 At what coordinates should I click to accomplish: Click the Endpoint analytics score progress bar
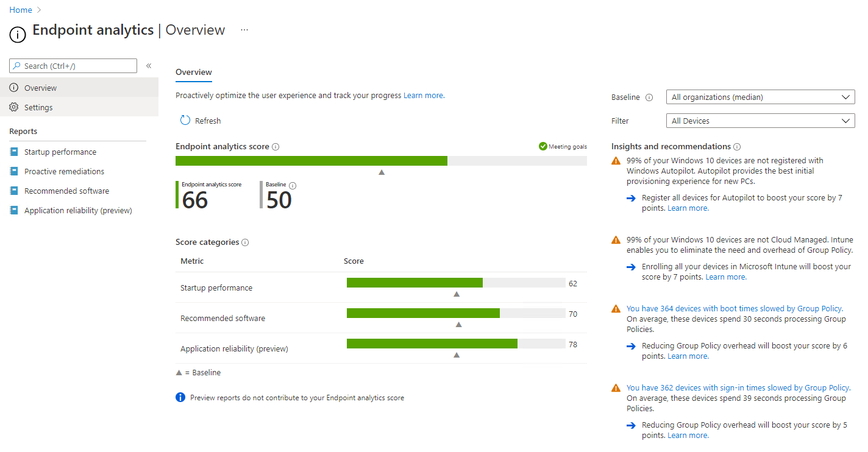point(380,161)
